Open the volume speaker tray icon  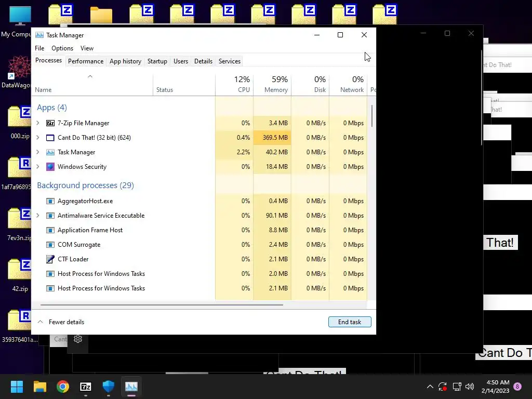[470, 387]
